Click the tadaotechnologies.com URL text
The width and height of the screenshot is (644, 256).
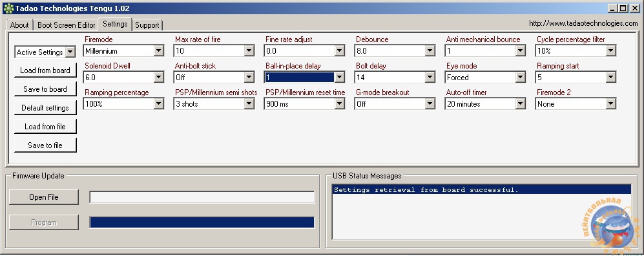point(583,23)
